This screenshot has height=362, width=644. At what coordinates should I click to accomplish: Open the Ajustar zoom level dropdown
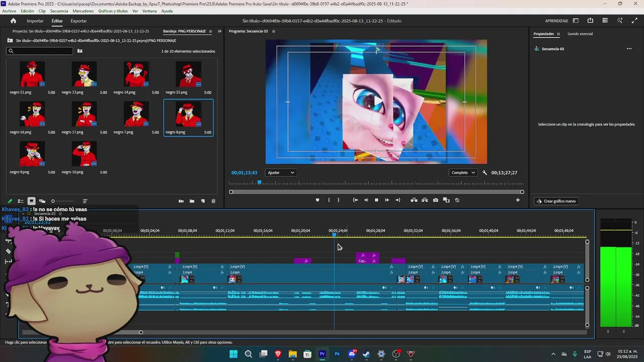pos(280,172)
